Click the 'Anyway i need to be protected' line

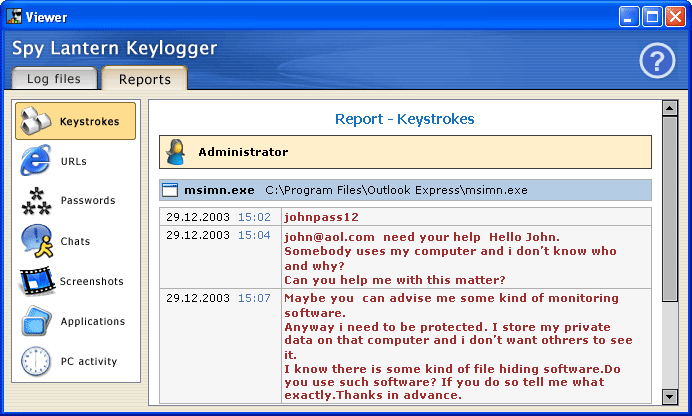(447, 327)
